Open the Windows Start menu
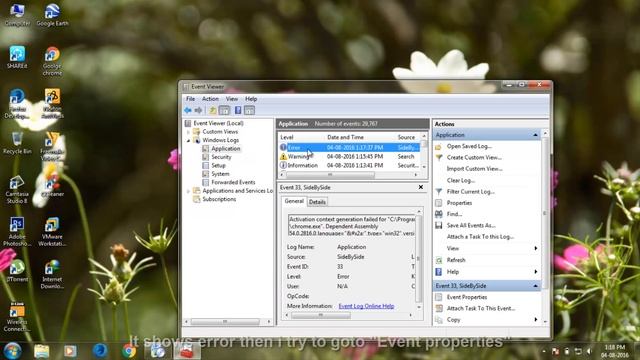 click(x=12, y=351)
